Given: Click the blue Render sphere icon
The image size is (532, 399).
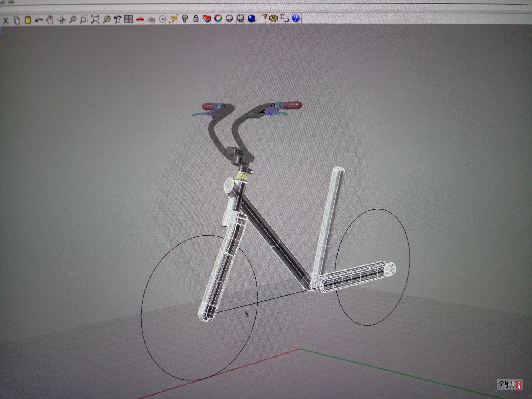Looking at the screenshot, I should pyautogui.click(x=251, y=18).
